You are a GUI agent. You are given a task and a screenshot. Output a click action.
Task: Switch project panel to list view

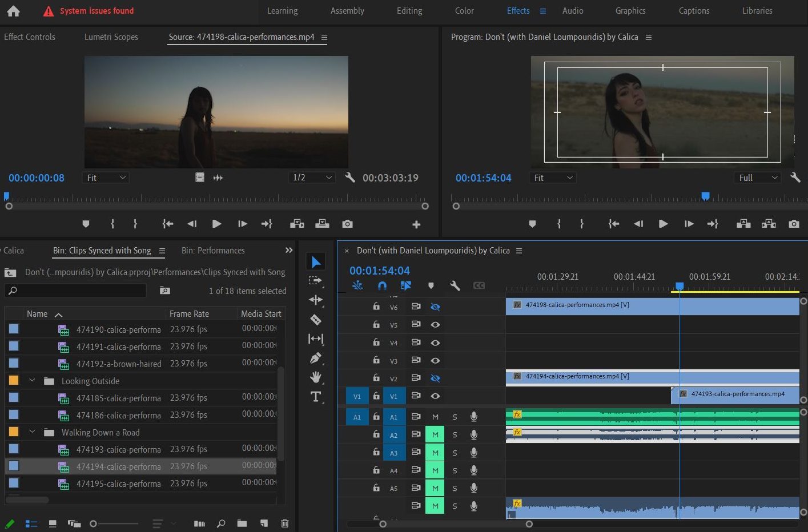(x=31, y=523)
